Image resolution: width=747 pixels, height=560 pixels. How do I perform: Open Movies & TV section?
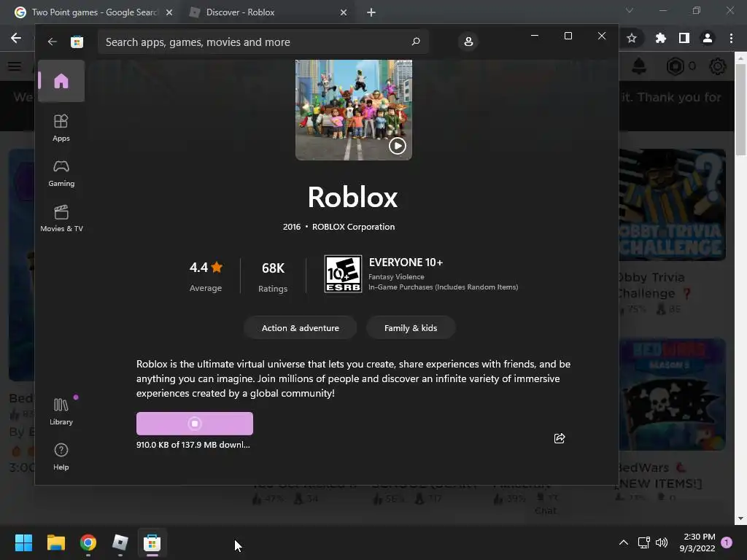coord(61,218)
